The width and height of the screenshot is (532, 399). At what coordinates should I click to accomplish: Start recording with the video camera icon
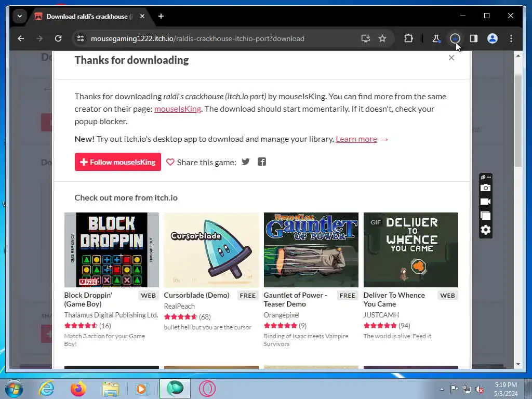[486, 202]
